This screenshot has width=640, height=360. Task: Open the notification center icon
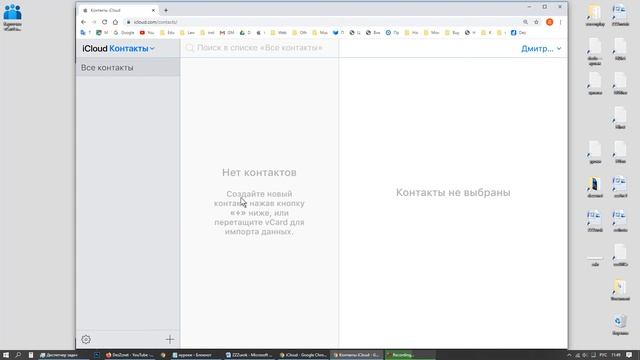(629, 355)
